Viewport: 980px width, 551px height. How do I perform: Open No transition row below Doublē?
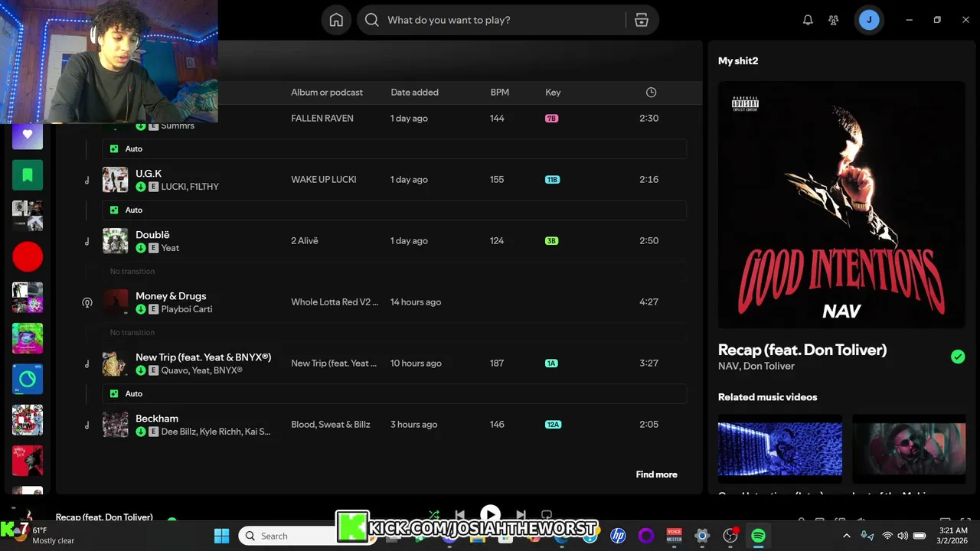394,271
